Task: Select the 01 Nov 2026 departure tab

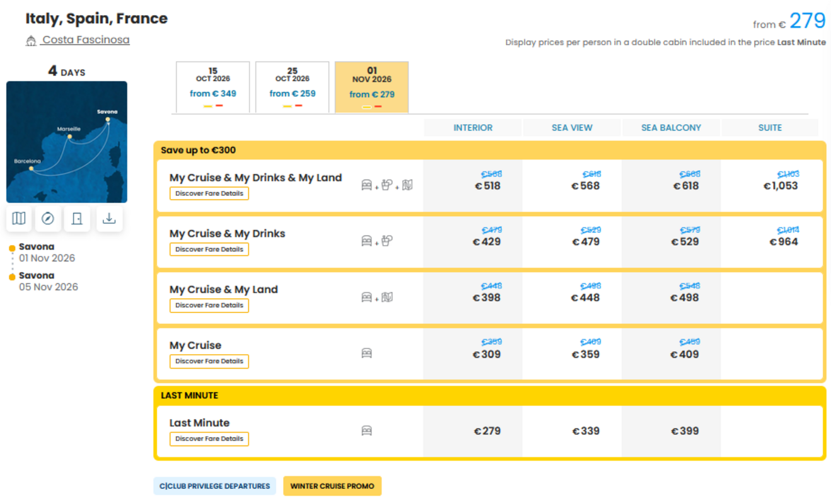Action: pyautogui.click(x=372, y=87)
